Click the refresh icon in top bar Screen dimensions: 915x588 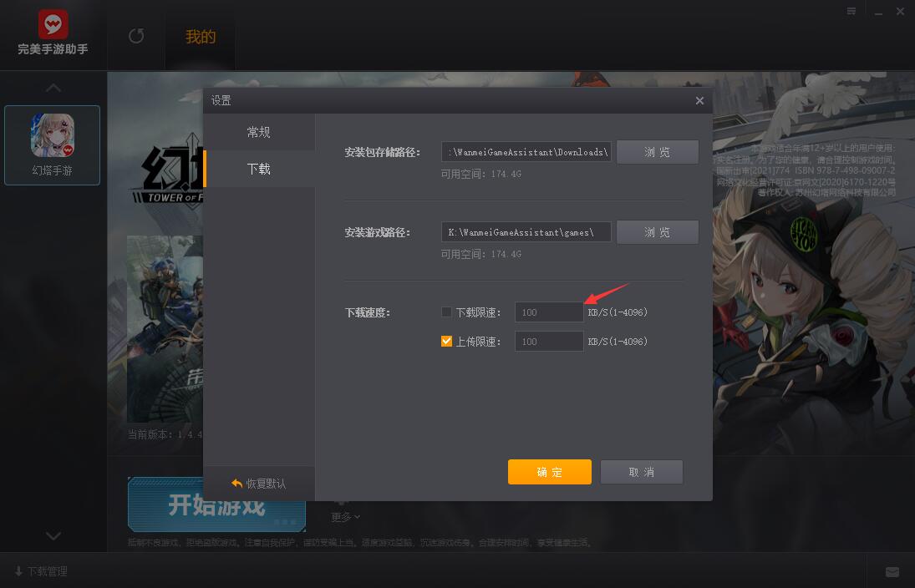point(136,36)
